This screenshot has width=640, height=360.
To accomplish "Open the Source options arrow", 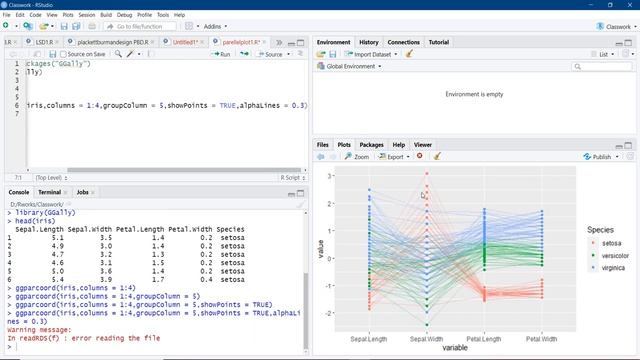I will click(x=289, y=54).
